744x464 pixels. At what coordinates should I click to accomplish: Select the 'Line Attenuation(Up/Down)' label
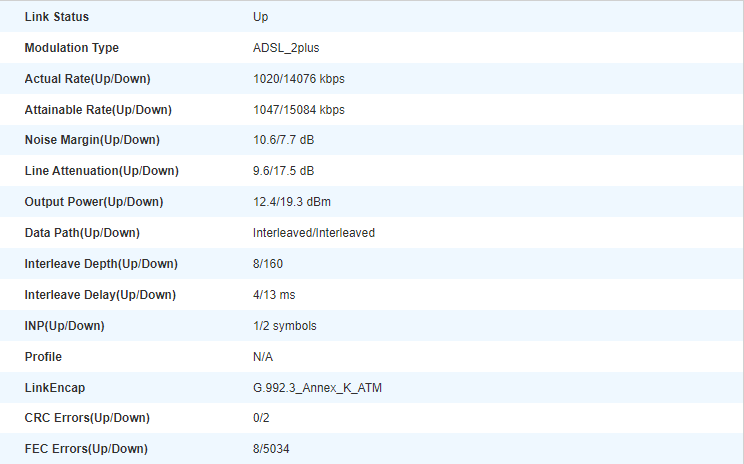pos(102,171)
